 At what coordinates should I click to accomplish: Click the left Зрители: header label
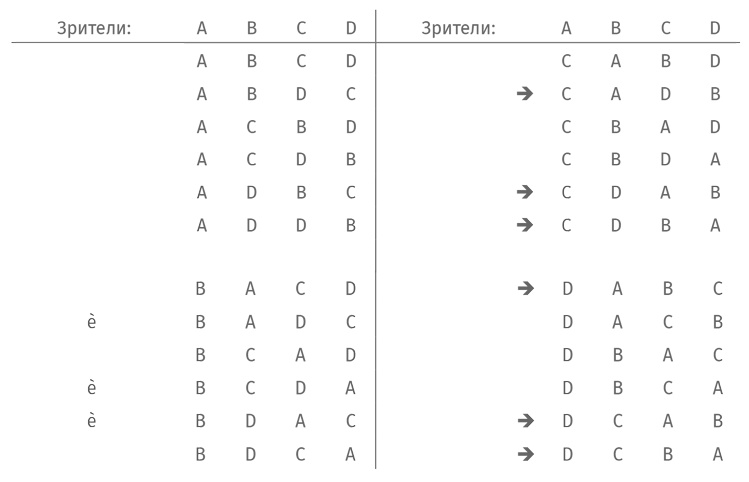[96, 29]
